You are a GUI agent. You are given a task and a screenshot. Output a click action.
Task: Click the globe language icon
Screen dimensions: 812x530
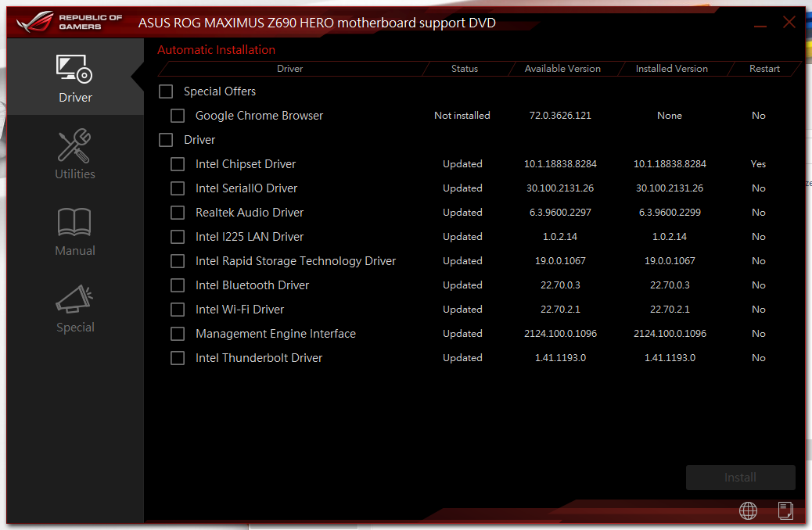point(748,510)
